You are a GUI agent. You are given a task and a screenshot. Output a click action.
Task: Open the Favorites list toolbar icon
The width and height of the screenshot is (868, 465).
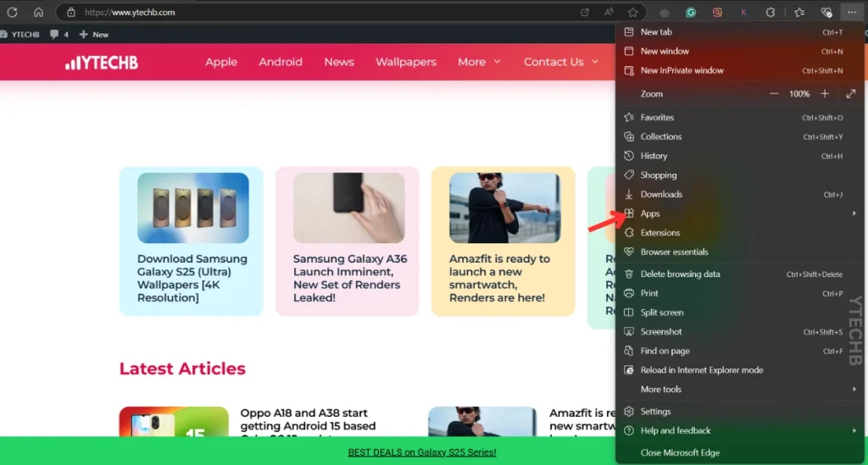pos(799,12)
